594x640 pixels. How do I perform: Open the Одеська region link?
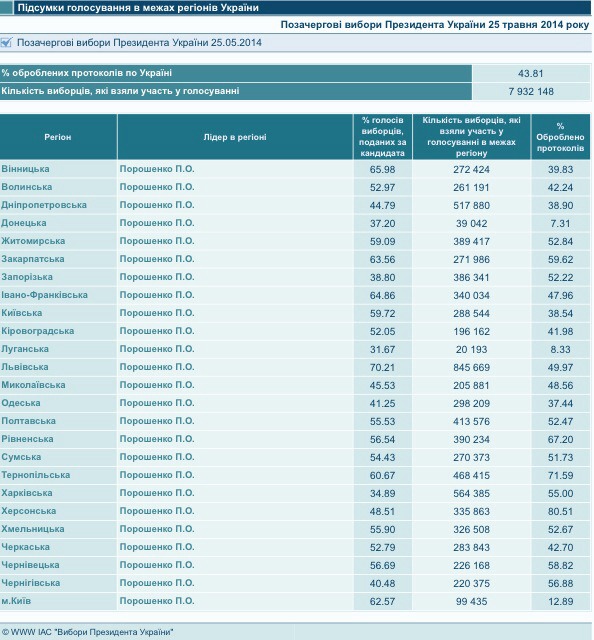coord(21,403)
